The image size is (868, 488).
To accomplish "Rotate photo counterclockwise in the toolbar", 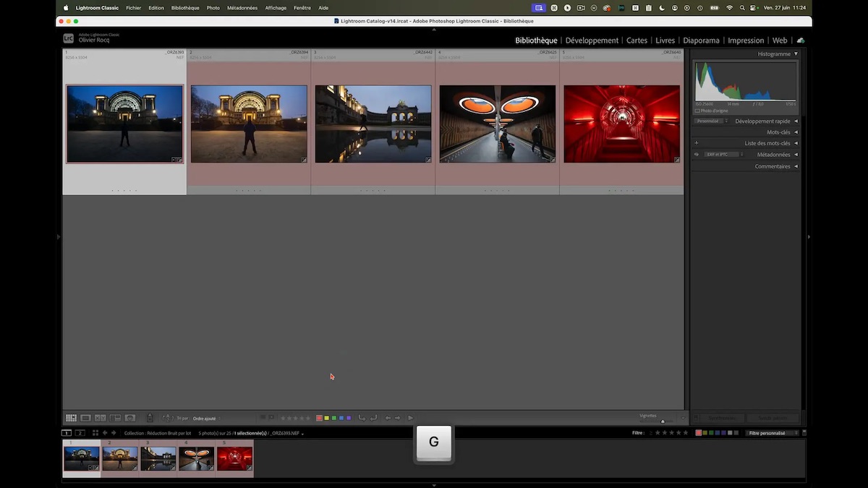I will coord(361,418).
